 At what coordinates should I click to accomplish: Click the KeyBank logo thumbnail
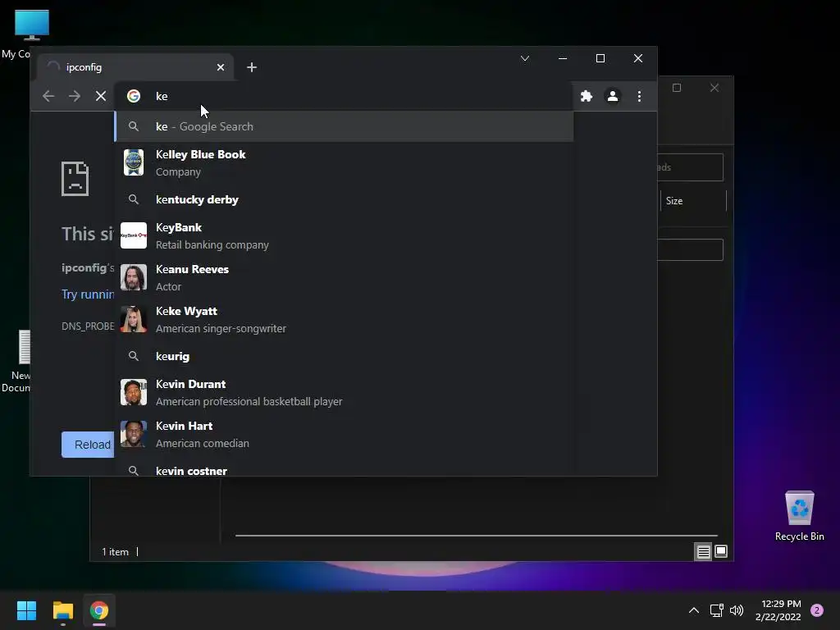pos(134,235)
